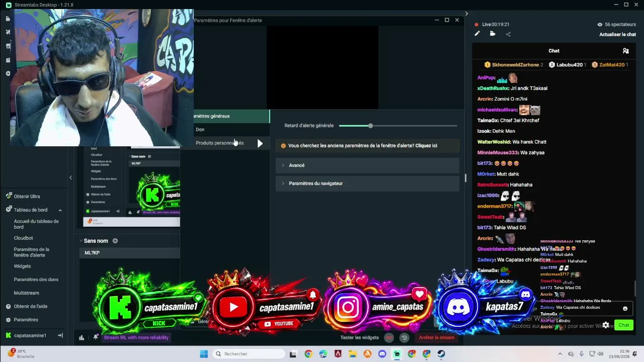The height and width of the screenshot is (362, 644).
Task: Click ZatMat420 in the chat leaderboard
Action: click(x=612, y=65)
